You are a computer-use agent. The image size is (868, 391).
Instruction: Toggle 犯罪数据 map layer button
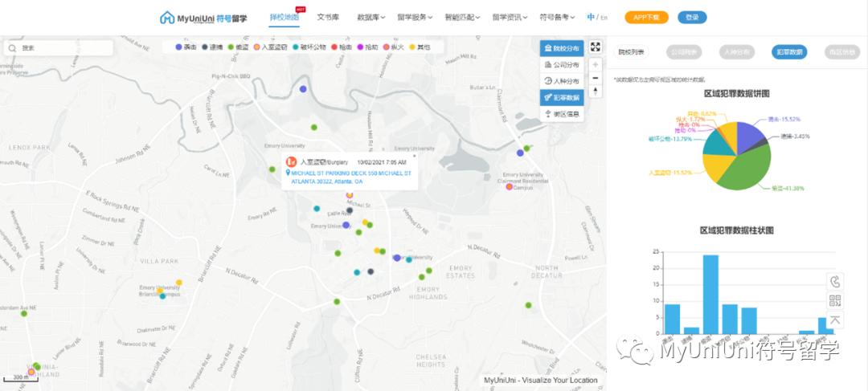click(562, 97)
